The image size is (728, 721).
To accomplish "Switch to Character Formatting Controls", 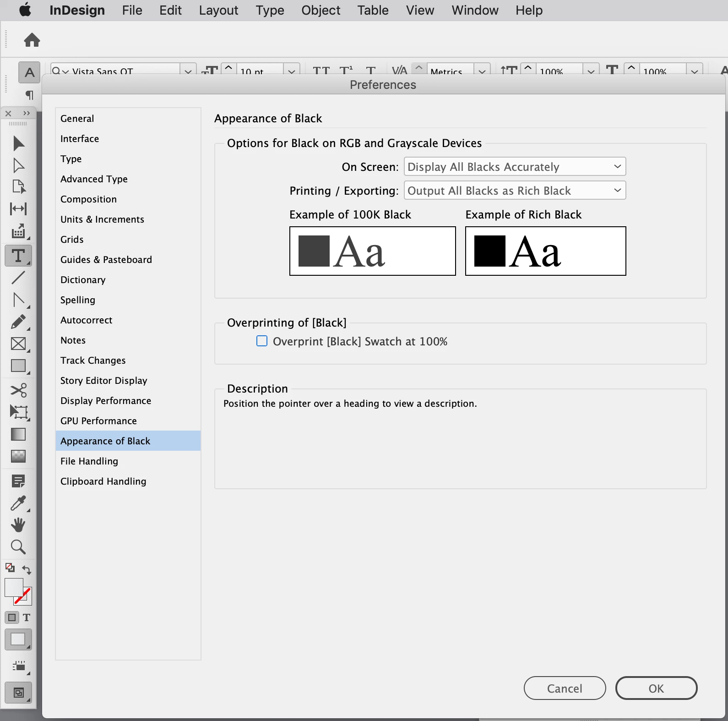I will pyautogui.click(x=29, y=72).
